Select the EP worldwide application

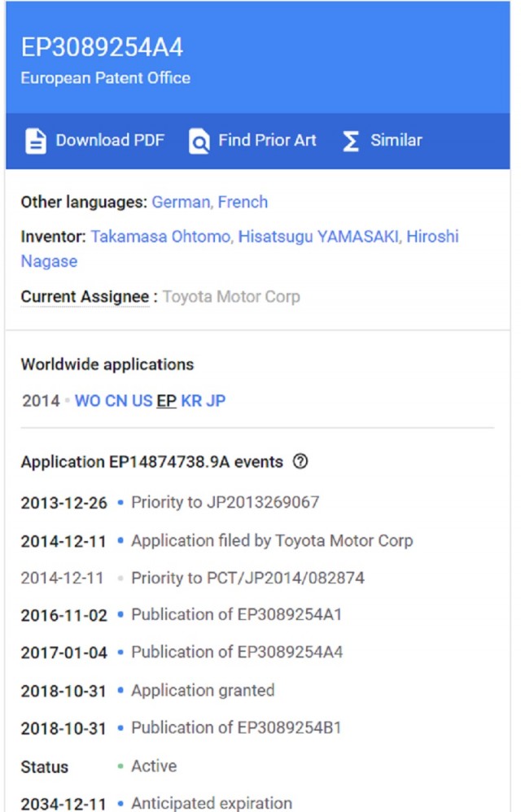pos(166,401)
